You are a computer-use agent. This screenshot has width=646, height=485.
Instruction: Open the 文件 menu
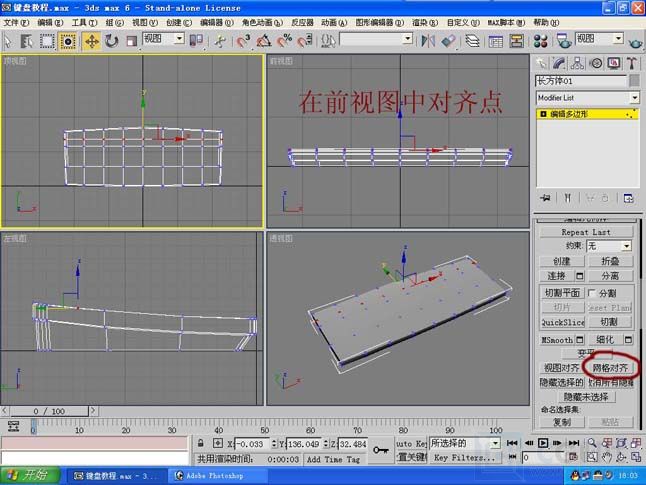coord(16,23)
